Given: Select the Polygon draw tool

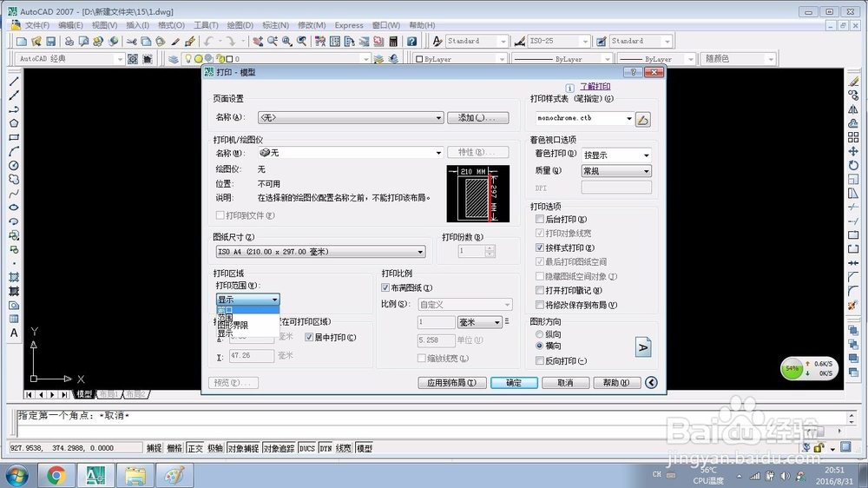Looking at the screenshot, I should (x=14, y=123).
